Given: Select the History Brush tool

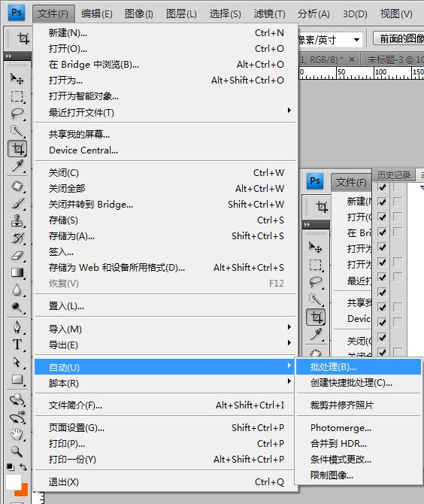Looking at the screenshot, I should click(17, 238).
